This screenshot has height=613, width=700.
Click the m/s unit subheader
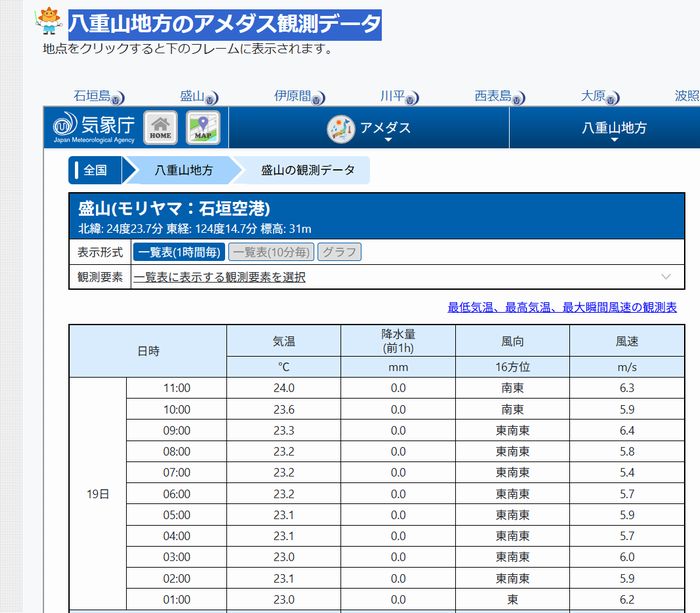point(627,367)
